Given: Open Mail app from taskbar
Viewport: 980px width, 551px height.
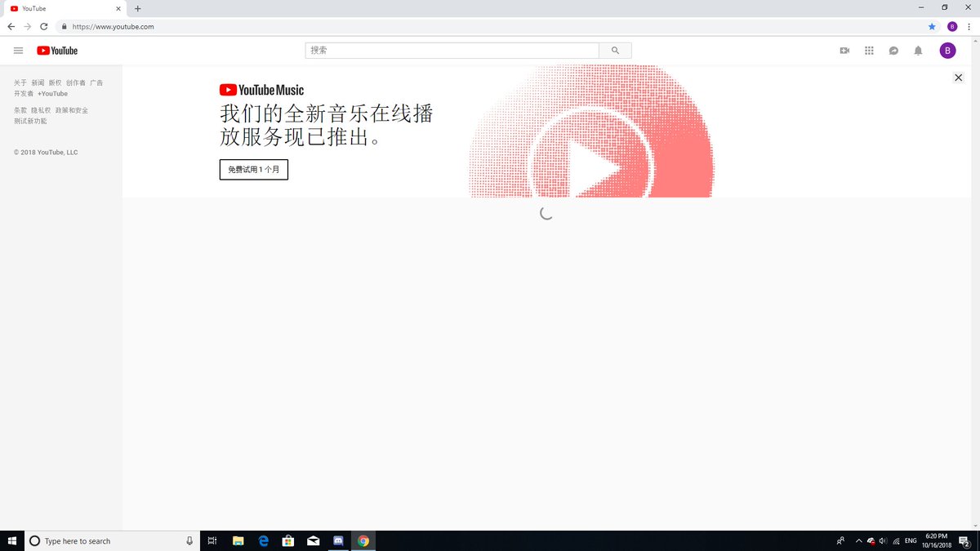Looking at the screenshot, I should (313, 540).
